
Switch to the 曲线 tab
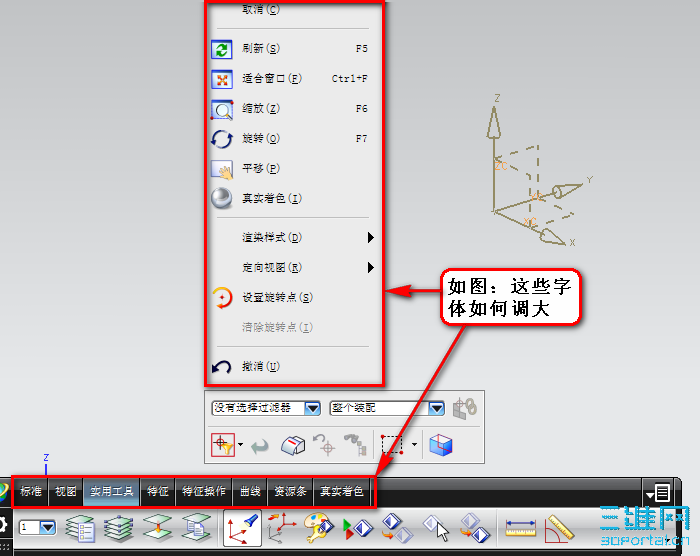pyautogui.click(x=250, y=492)
